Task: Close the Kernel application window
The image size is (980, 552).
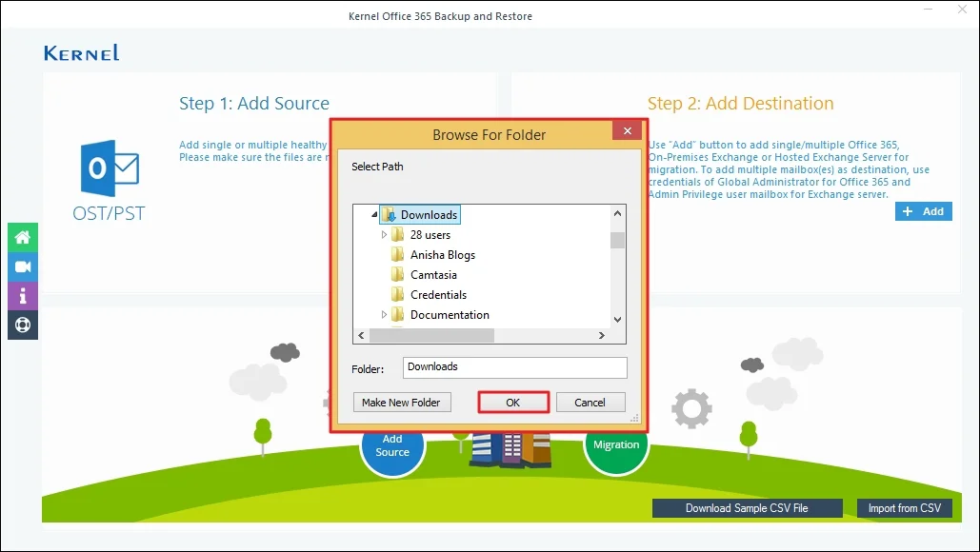Action: [x=963, y=10]
